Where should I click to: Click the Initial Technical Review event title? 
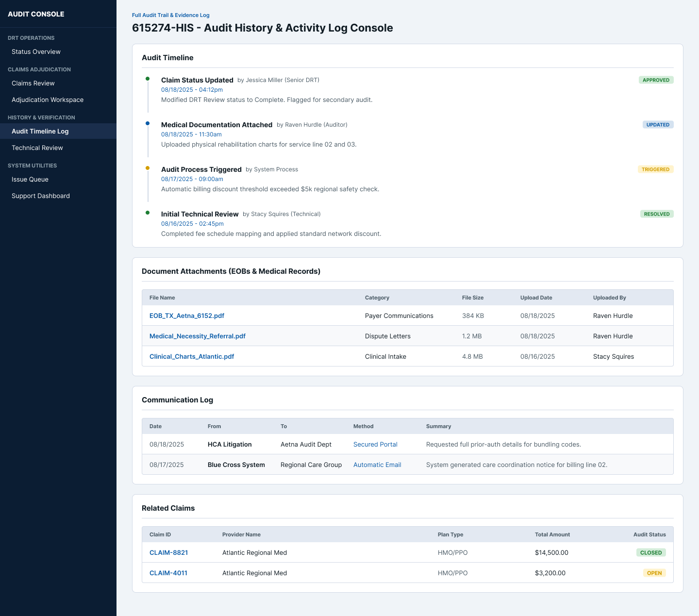(x=200, y=214)
